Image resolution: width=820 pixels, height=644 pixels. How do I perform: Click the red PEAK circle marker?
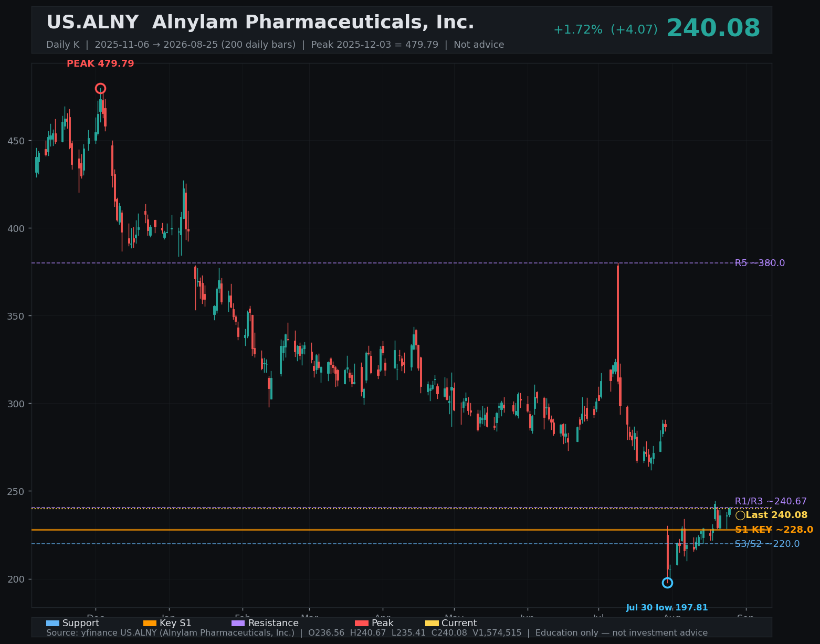[x=100, y=88]
